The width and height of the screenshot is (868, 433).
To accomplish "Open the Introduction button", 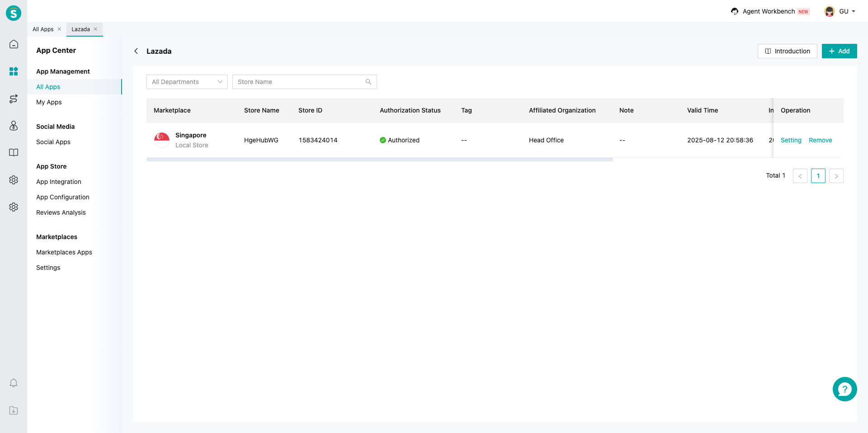I will 787,51.
